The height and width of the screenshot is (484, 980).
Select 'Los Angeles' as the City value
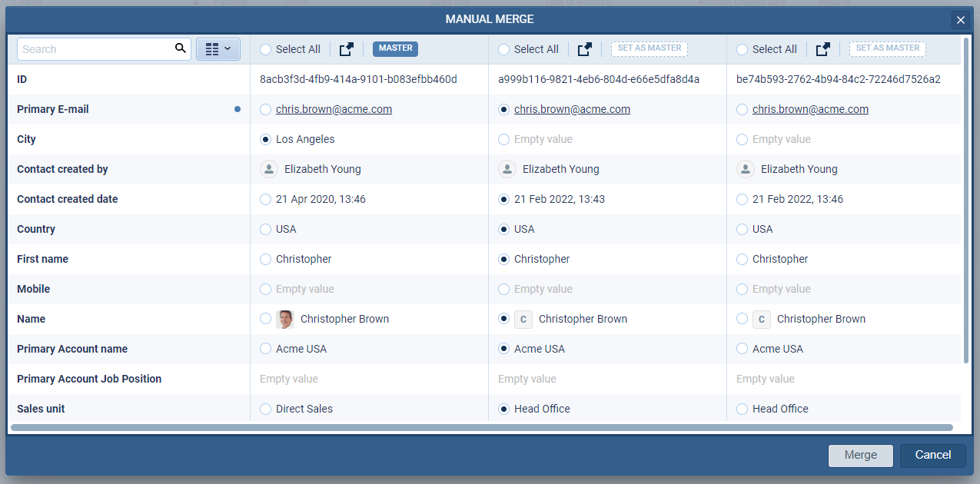(265, 139)
